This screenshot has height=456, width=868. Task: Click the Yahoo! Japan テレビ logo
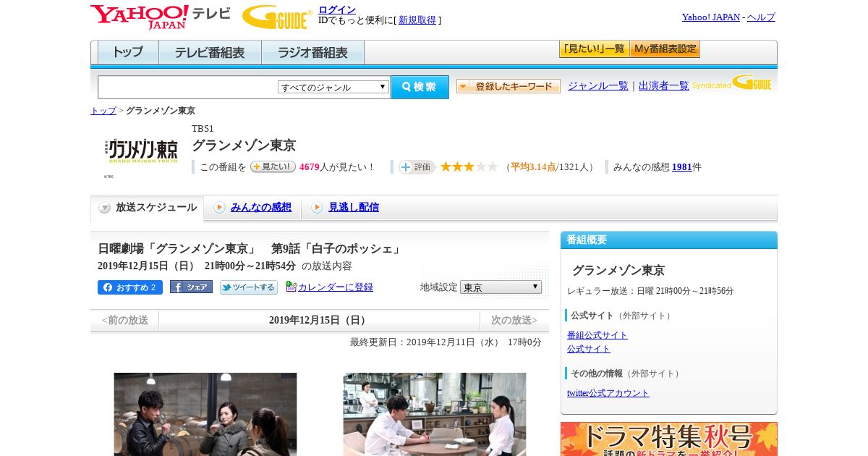[x=160, y=17]
